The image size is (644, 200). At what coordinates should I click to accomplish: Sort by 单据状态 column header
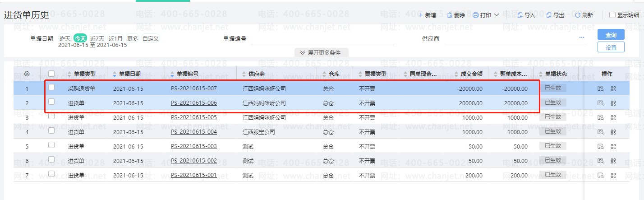coord(556,74)
